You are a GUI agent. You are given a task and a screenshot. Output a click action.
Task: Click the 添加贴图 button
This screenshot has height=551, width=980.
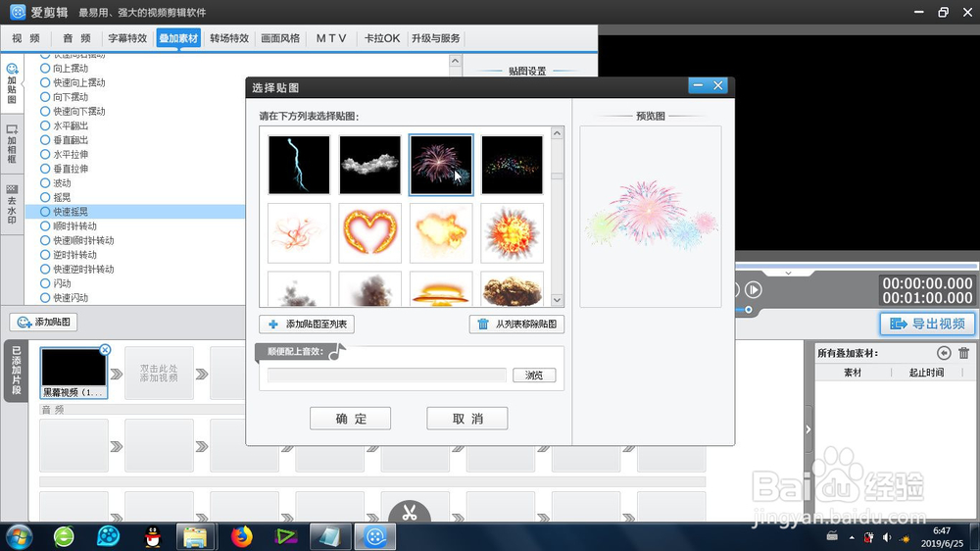[x=44, y=323]
